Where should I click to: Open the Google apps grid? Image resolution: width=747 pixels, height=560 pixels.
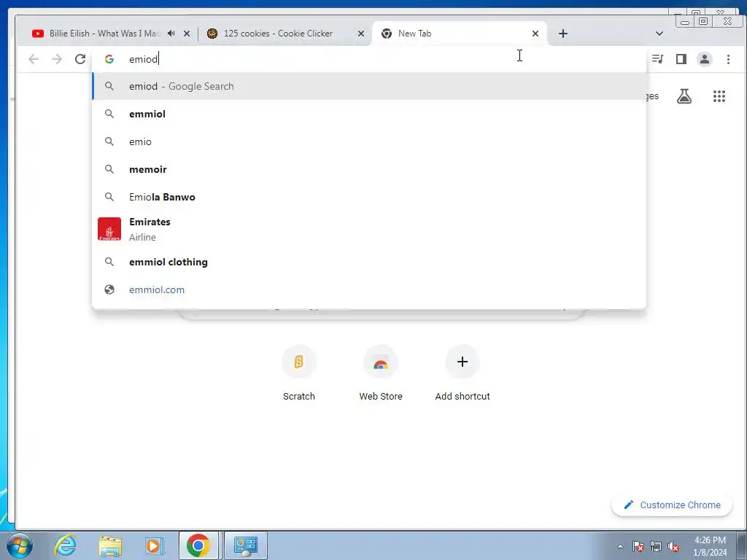click(719, 96)
